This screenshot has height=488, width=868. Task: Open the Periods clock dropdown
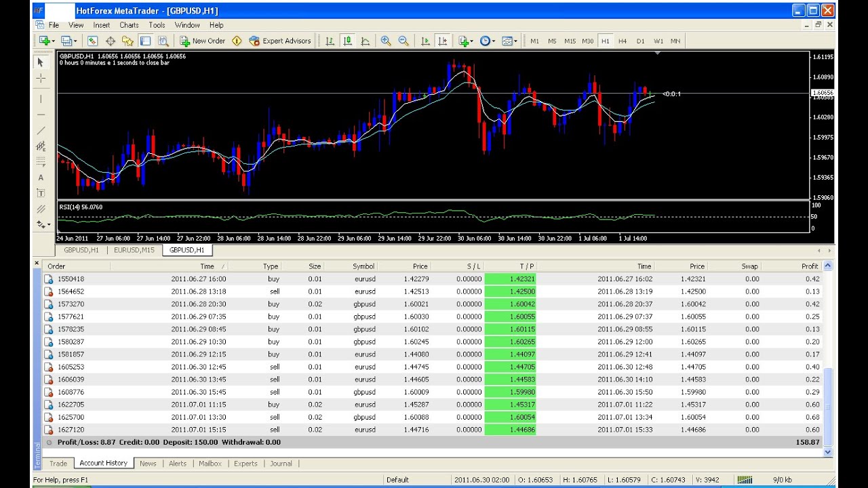(x=488, y=41)
